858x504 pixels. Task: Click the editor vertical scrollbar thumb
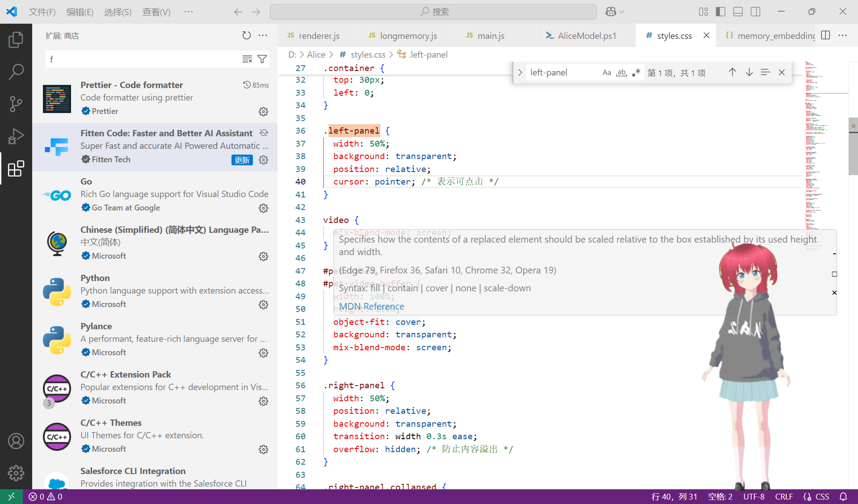coord(853,146)
